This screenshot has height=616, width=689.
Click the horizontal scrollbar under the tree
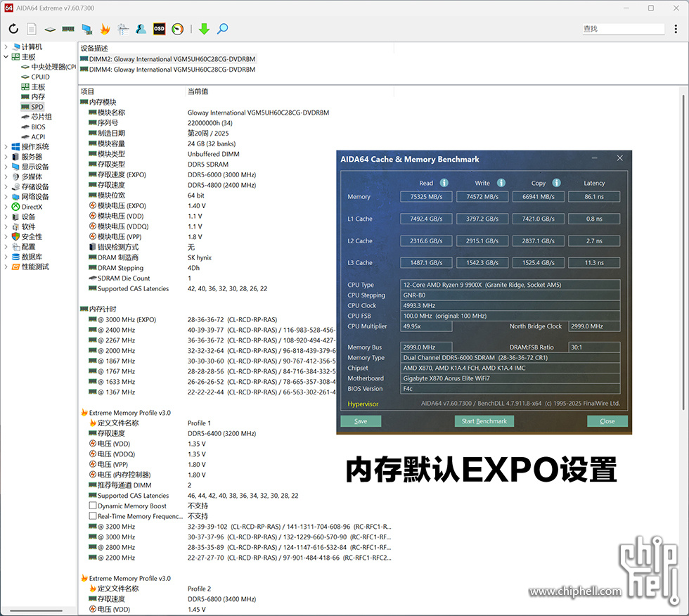pos(36,610)
